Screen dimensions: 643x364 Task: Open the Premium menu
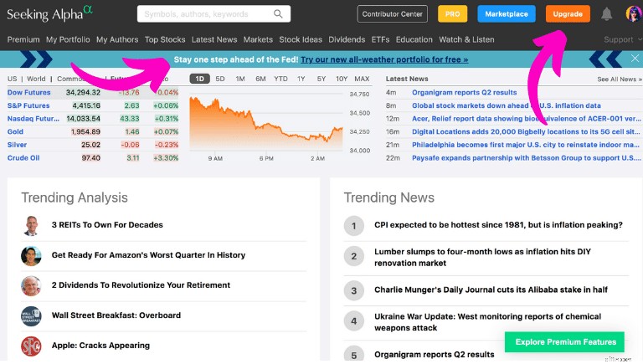23,40
